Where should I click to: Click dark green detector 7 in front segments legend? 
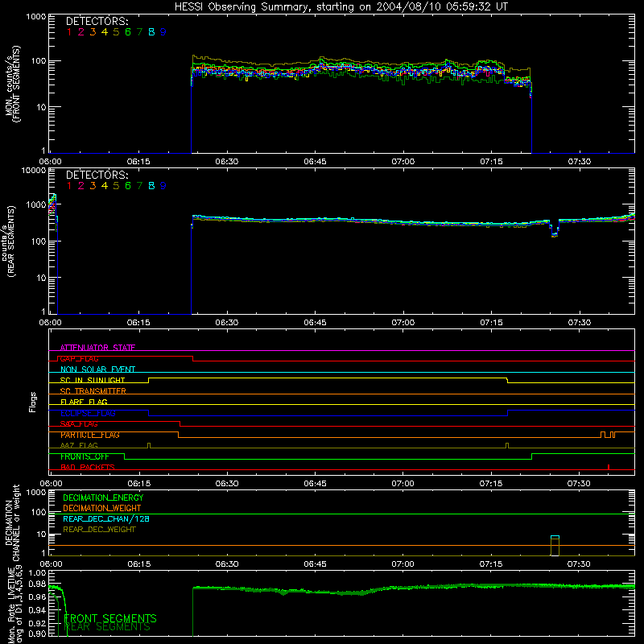point(139,32)
